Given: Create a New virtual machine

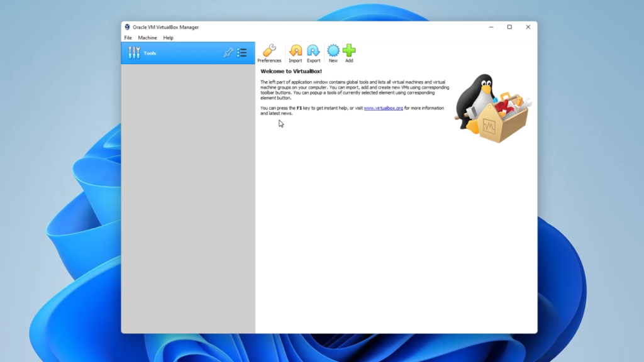Looking at the screenshot, I should (333, 53).
